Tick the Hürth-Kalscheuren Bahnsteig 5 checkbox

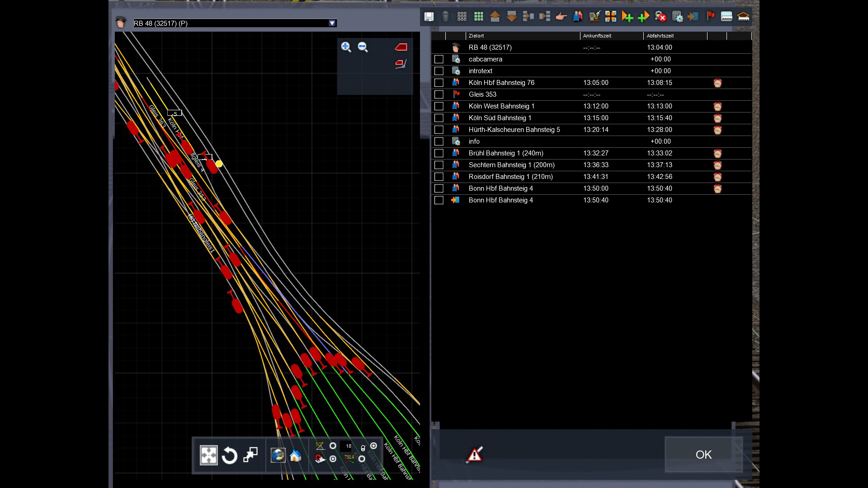click(x=439, y=130)
